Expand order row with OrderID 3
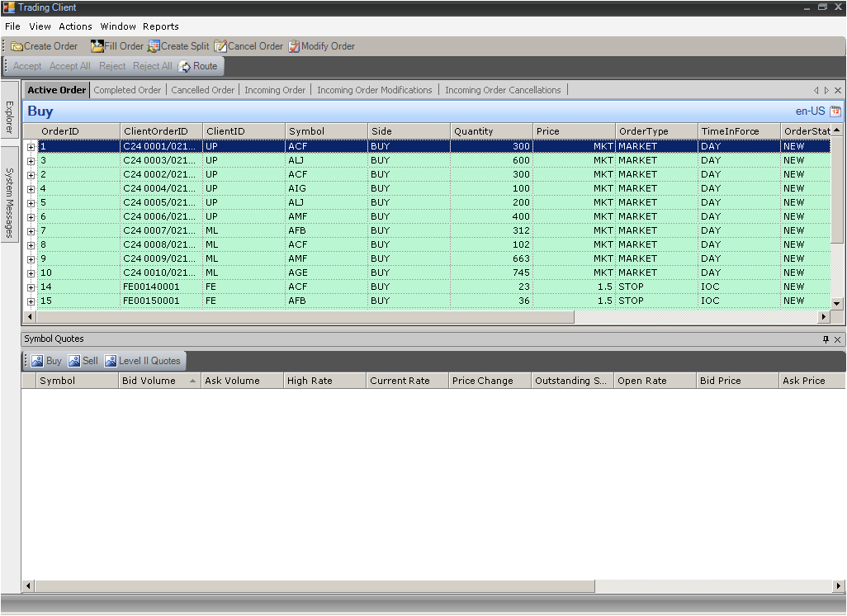This screenshot has width=847, height=616. coord(31,161)
